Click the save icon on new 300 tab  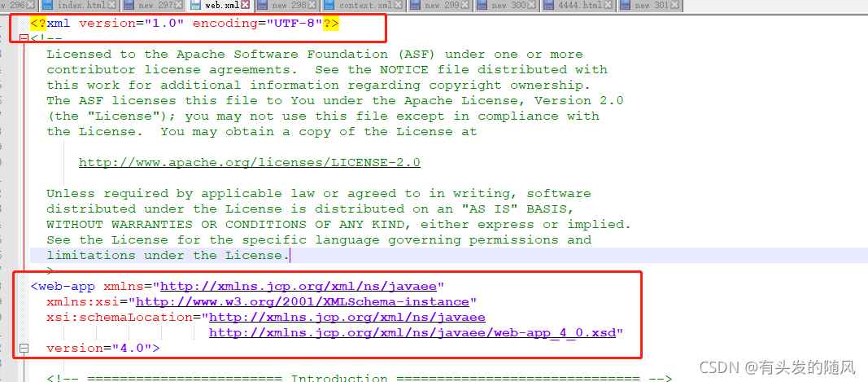pyautogui.click(x=483, y=6)
